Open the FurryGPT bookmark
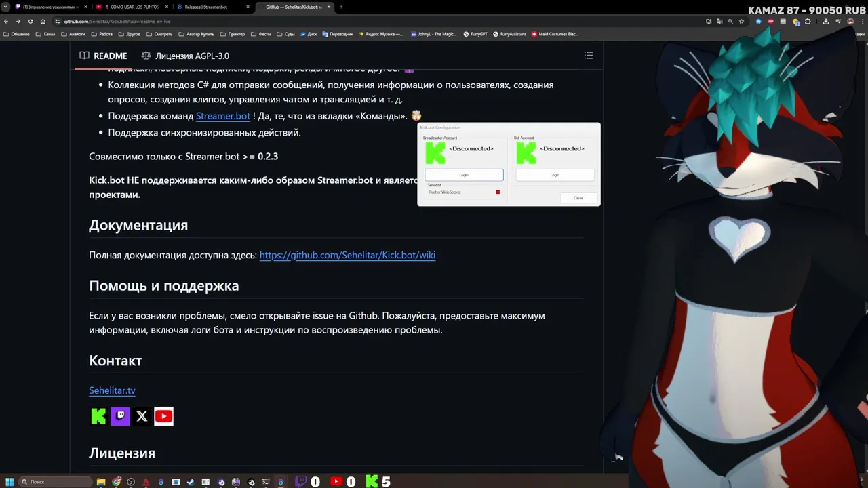 [475, 34]
